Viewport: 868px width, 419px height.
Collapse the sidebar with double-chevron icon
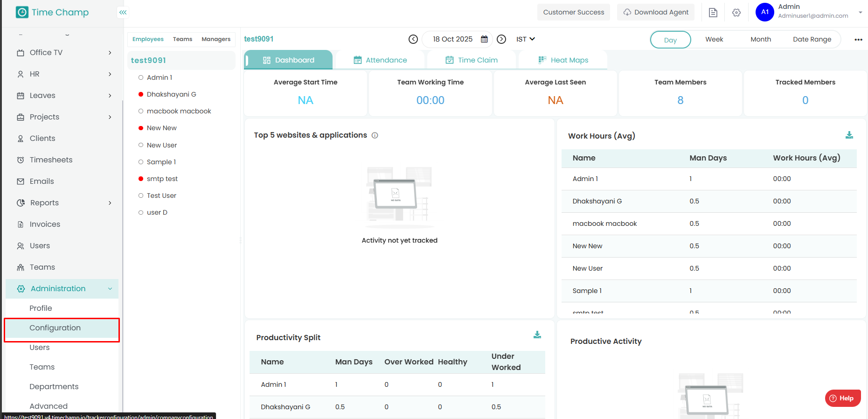coord(123,12)
